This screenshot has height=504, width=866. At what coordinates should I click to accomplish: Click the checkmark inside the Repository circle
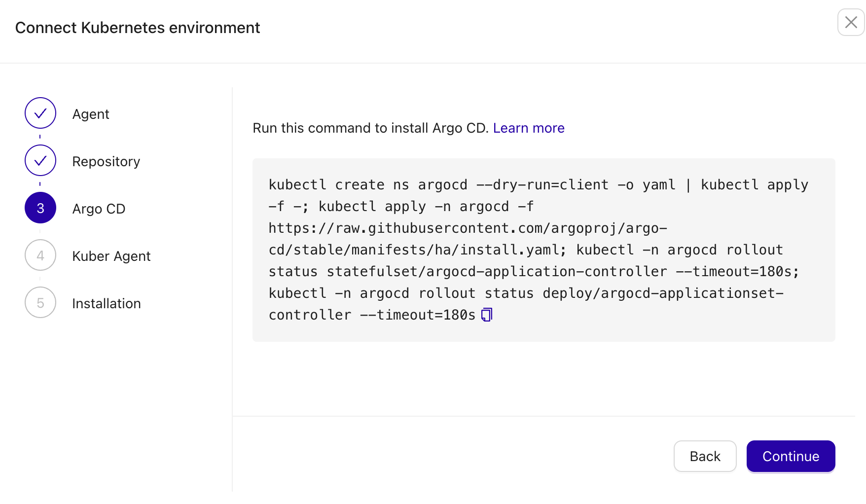coord(40,160)
